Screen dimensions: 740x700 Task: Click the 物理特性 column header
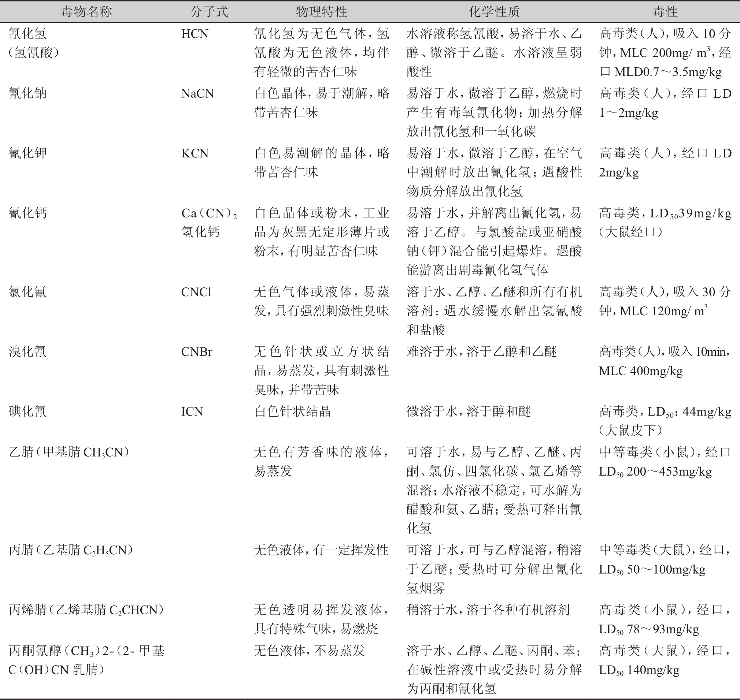322,12
